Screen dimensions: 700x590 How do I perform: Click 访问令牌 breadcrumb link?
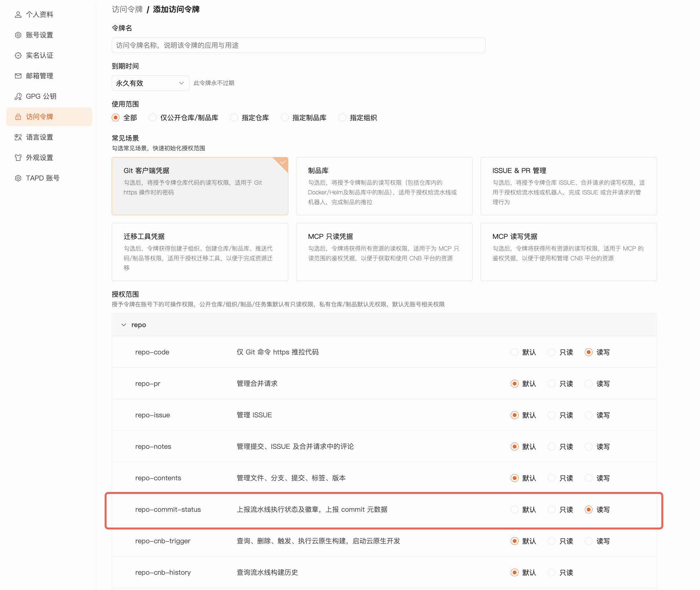(127, 9)
